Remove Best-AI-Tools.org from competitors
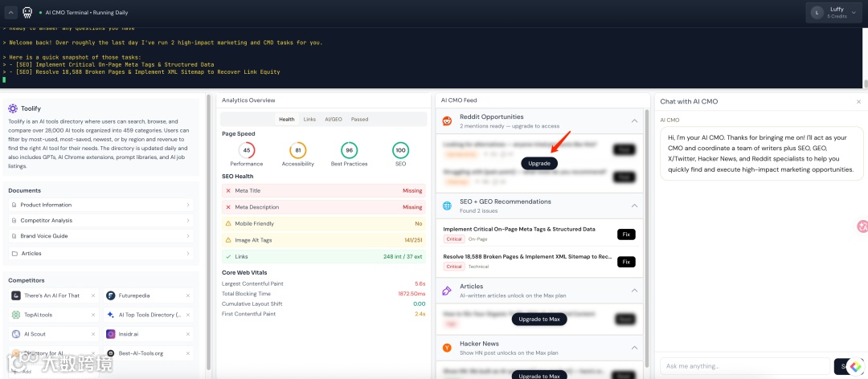The height and width of the screenshot is (379, 868). pos(187,353)
